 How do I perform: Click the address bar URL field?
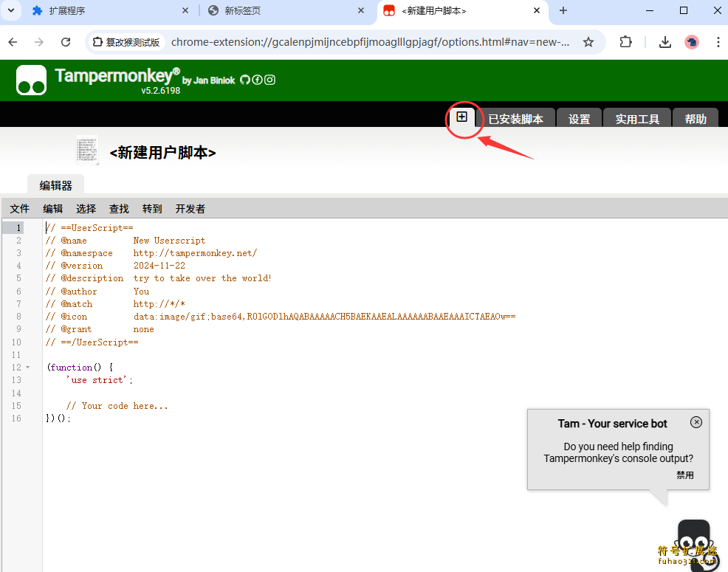(369, 42)
